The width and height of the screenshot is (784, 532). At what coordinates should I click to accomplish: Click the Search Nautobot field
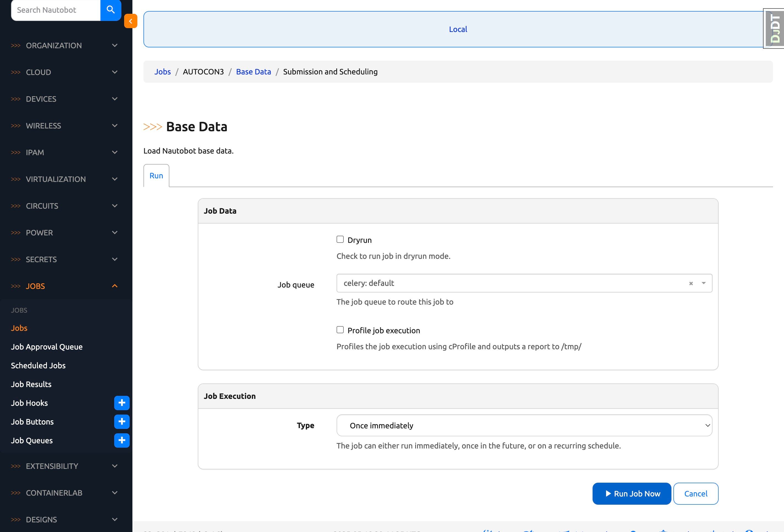(56, 10)
